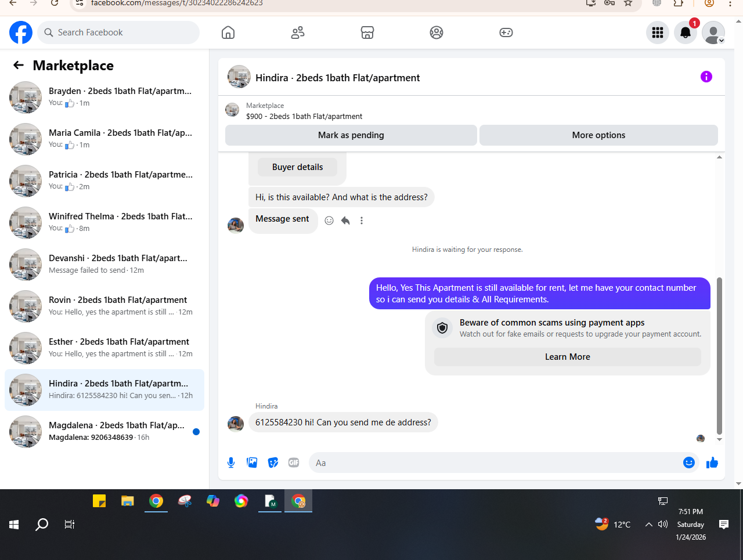
Task: Reload the page in browser toolbar
Action: pos(55,3)
